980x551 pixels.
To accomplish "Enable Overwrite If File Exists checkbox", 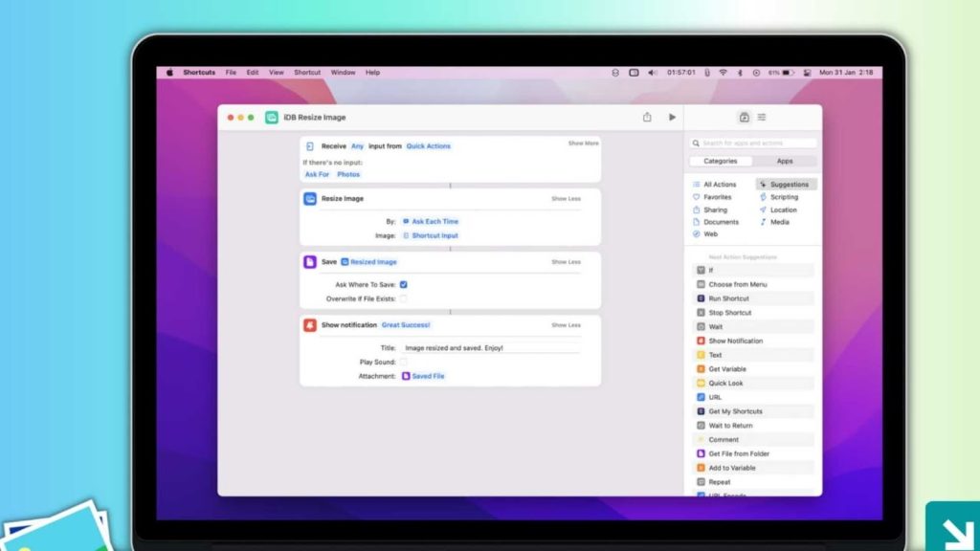I will point(404,298).
